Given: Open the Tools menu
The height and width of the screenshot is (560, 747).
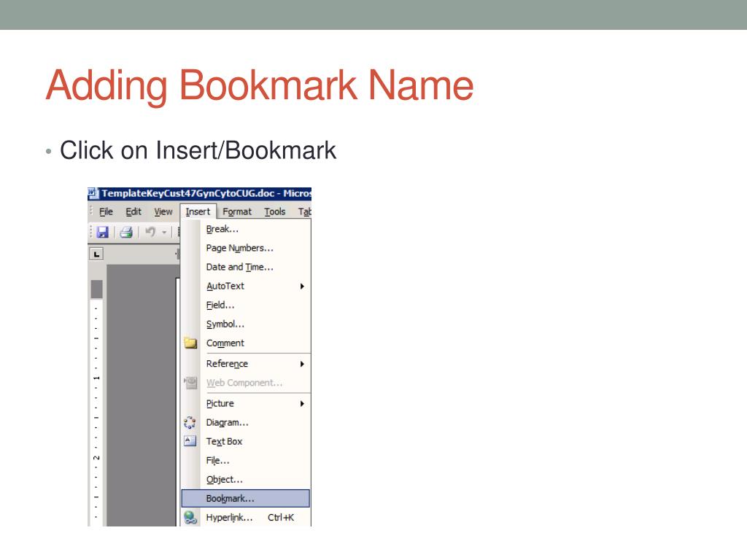Looking at the screenshot, I should [275, 211].
